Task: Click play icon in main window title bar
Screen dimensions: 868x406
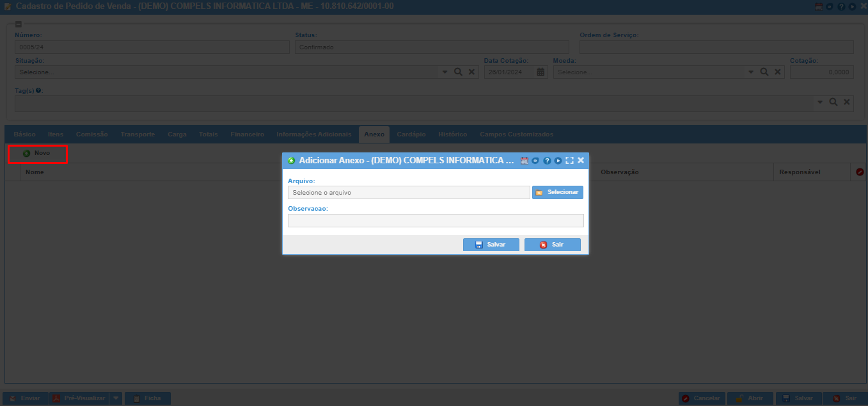Action: tap(852, 6)
